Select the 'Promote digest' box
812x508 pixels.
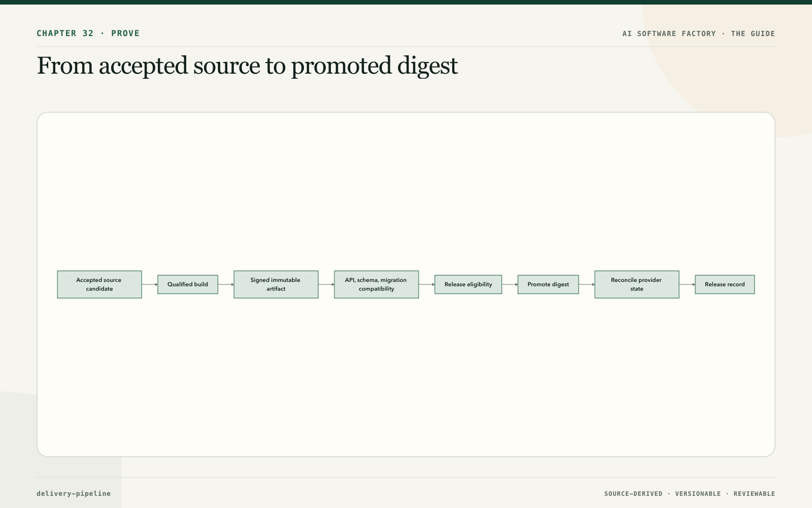[548, 284]
